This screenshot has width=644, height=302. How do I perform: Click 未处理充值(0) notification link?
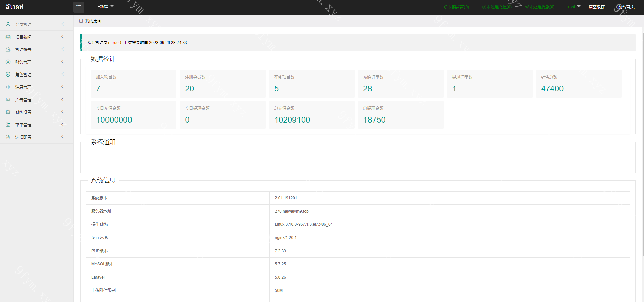click(x=497, y=7)
